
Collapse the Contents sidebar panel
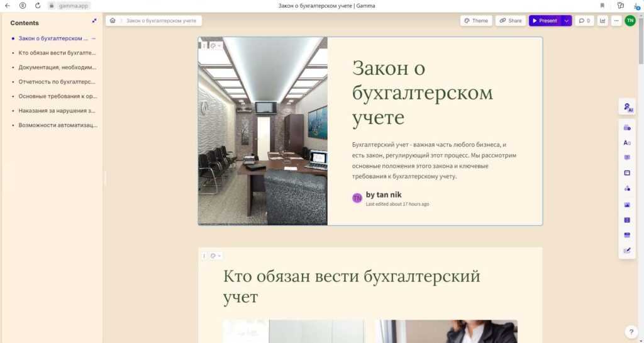(94, 21)
